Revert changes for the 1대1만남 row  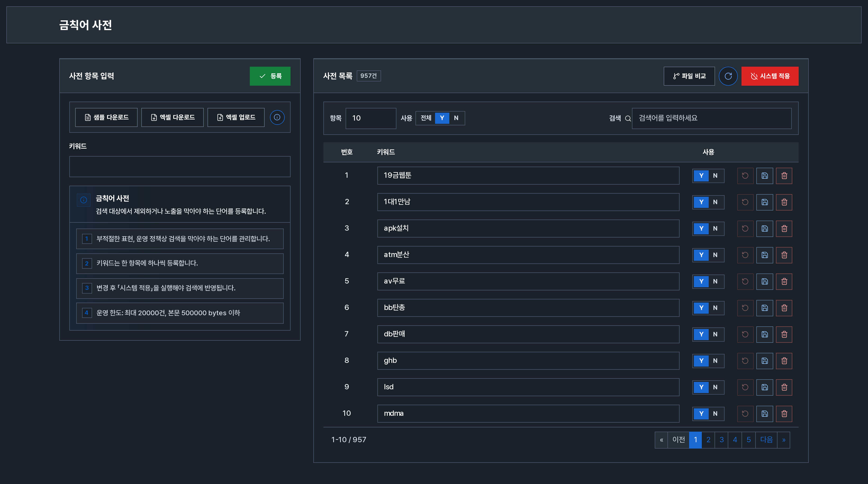745,202
